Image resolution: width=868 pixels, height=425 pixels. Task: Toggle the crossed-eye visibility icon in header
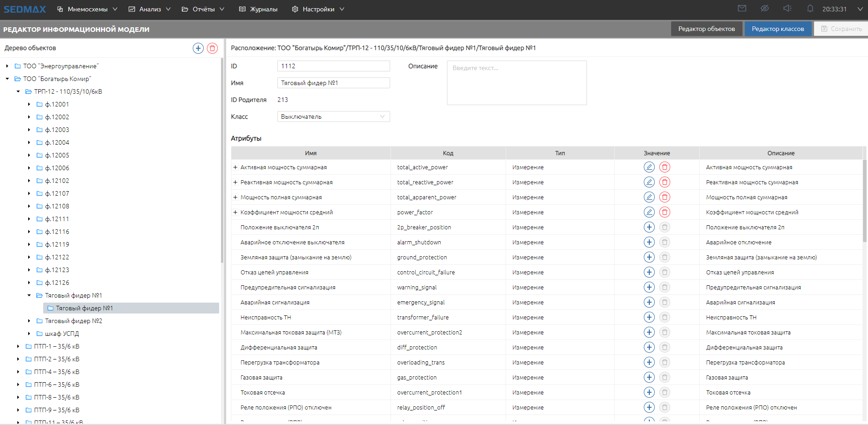(765, 9)
